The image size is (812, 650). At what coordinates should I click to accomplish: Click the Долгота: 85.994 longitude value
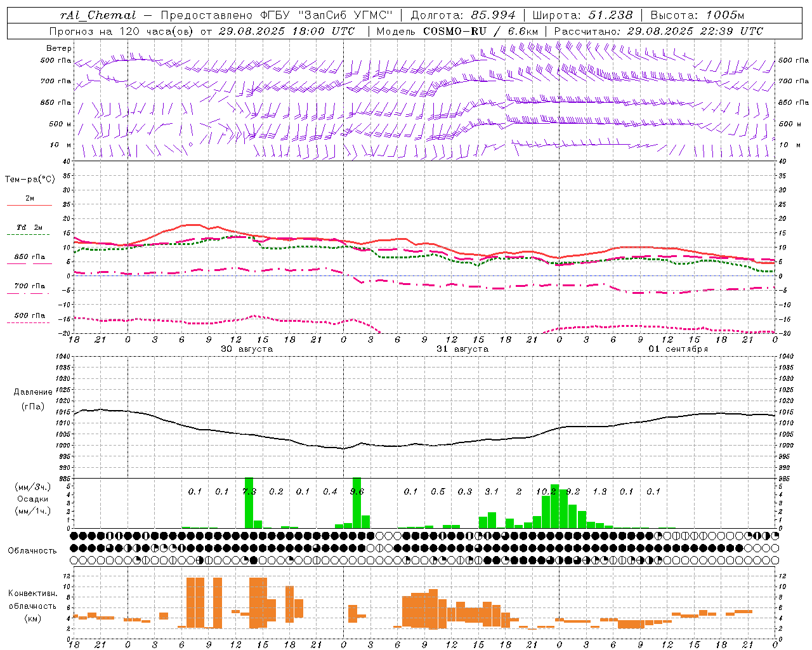coord(463,15)
